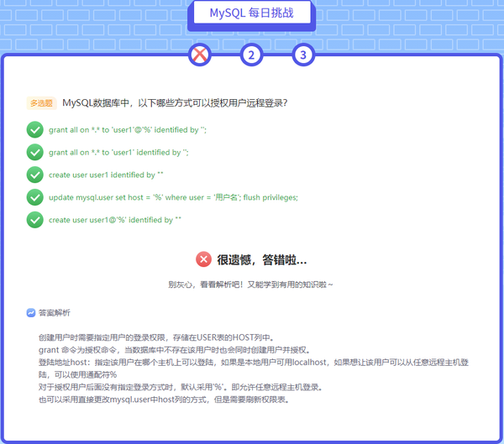Select answer text create user user1@'%' identified by
The image size is (504, 444).
(115, 220)
